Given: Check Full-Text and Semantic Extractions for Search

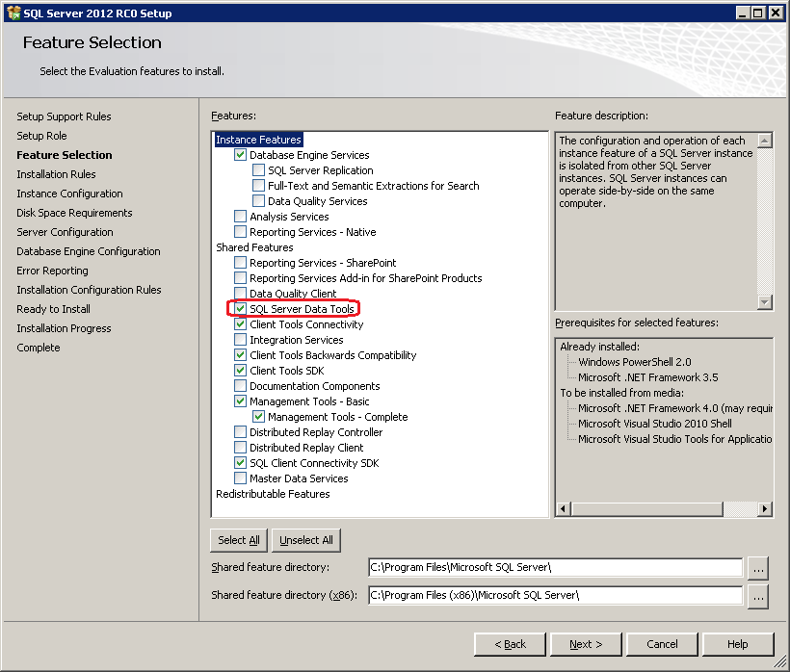Looking at the screenshot, I should click(258, 186).
